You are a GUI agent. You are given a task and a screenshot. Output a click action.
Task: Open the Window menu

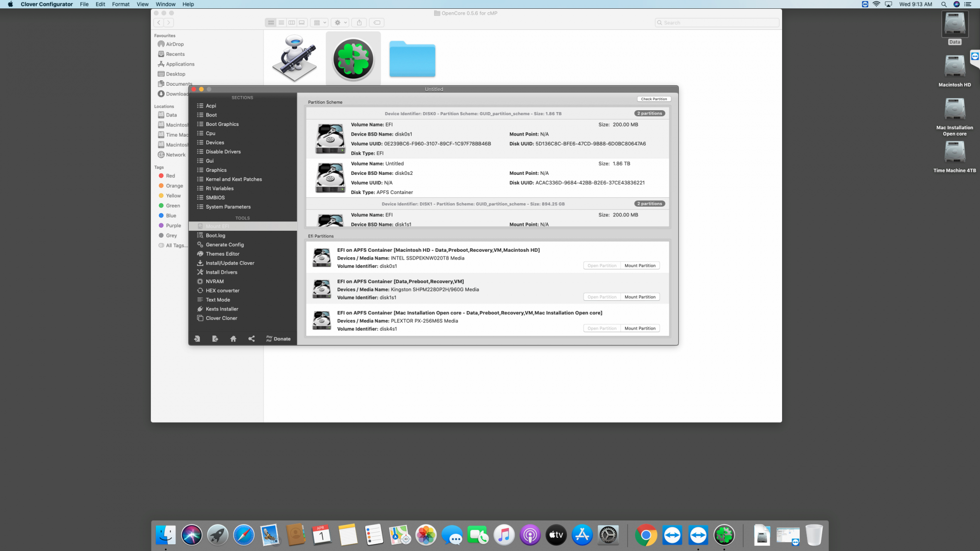pyautogui.click(x=165, y=4)
